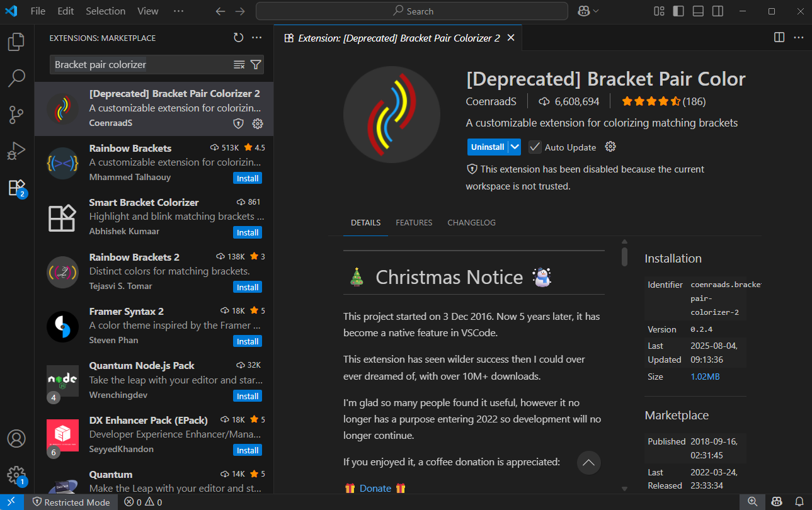This screenshot has height=510, width=812.
Task: Open Accounts menu in activity bar
Action: [x=16, y=438]
